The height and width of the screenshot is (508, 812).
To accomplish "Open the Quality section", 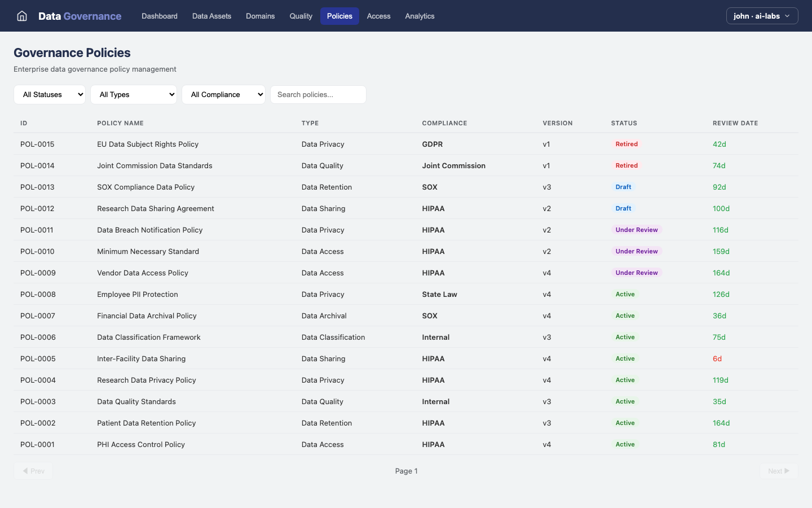I will 301,16.
